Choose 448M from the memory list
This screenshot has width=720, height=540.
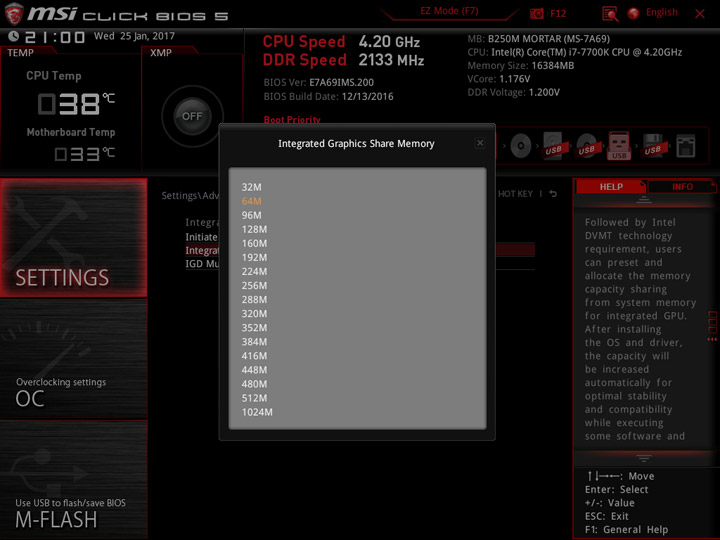[254, 370]
